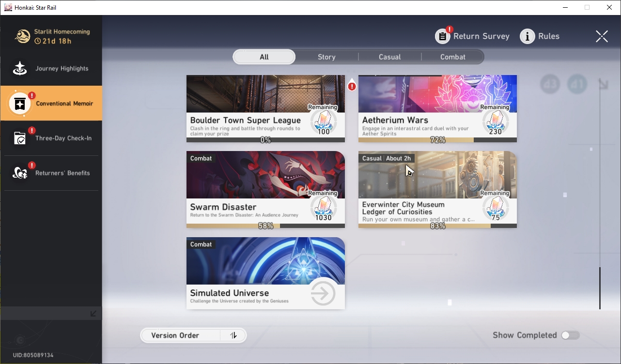
Task: Click the Conventional Memoir bookmark icon
Action: point(20,104)
